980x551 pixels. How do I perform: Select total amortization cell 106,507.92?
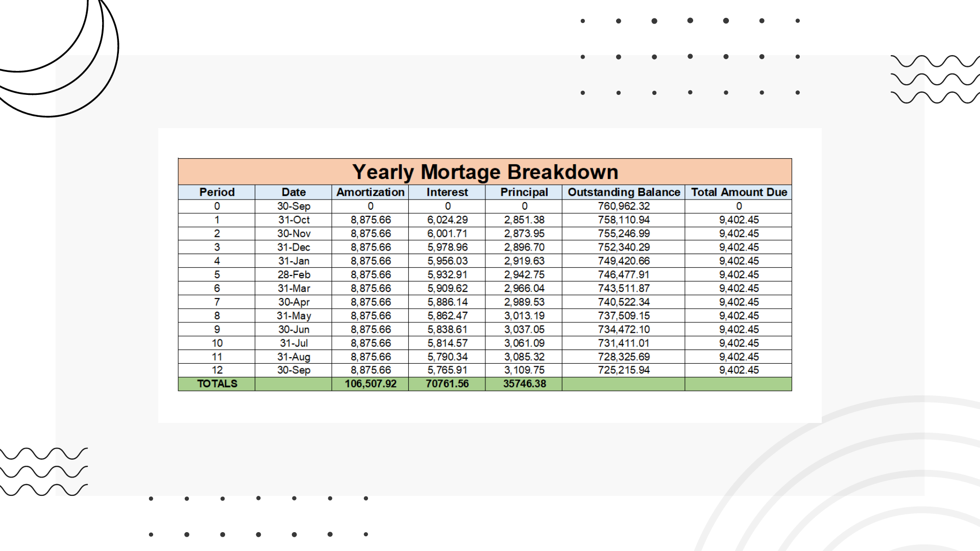[x=370, y=384]
